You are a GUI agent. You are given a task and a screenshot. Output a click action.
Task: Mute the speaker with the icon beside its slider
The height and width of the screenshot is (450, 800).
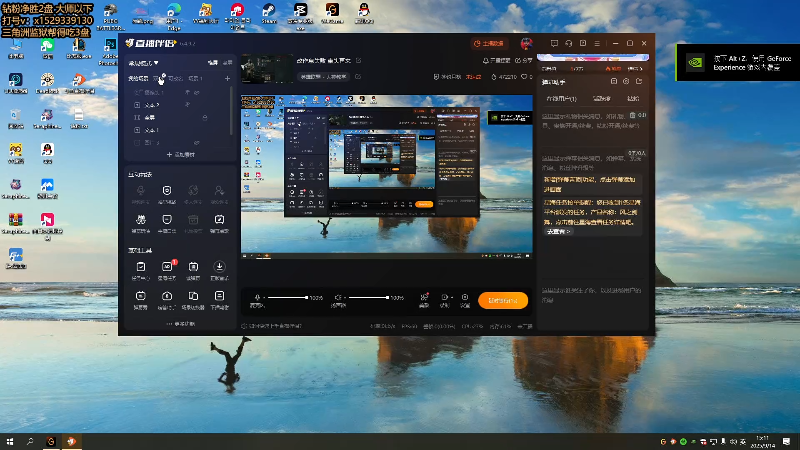pos(337,297)
